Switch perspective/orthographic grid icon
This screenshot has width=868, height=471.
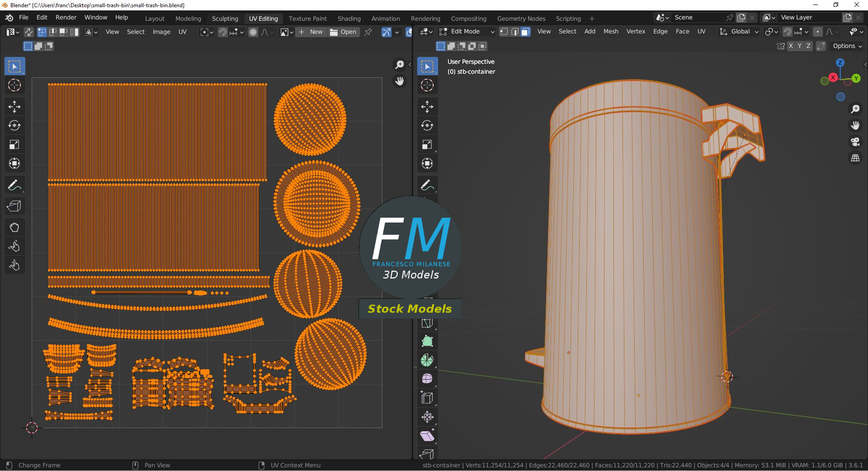point(855,158)
